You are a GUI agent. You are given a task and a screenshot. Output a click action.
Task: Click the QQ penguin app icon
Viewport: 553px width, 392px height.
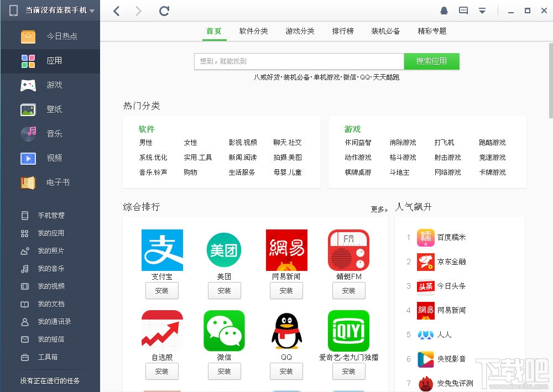(x=286, y=331)
